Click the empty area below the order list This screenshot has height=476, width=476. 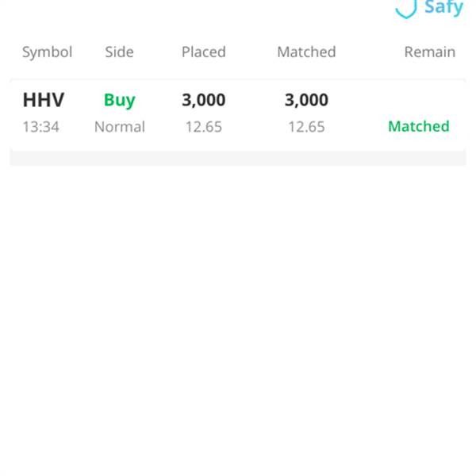pyautogui.click(x=238, y=319)
